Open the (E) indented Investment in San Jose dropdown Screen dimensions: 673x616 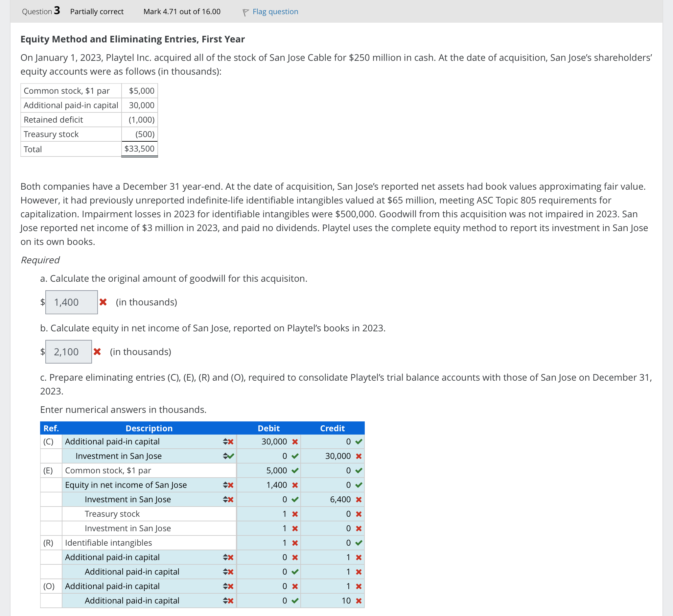coord(226,500)
